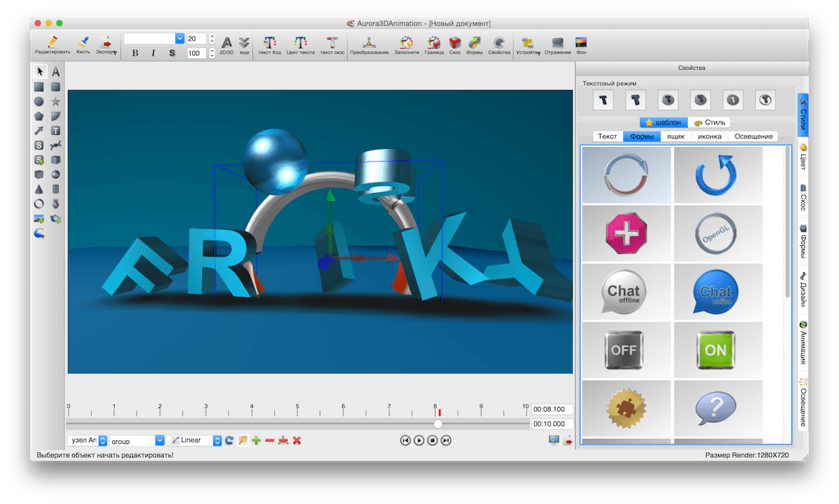This screenshot has width=839, height=504.
Task: Pick the Chat offline bubble template
Action: tap(626, 292)
